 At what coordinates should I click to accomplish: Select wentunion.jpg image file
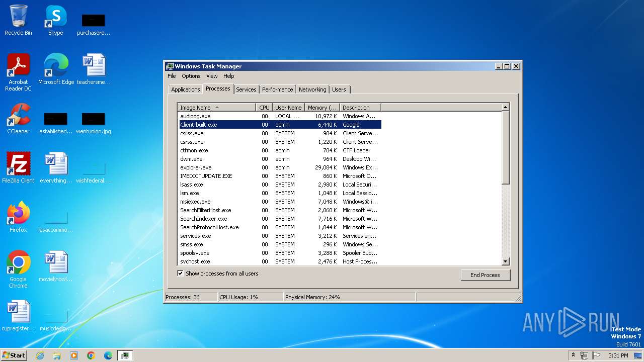click(94, 123)
